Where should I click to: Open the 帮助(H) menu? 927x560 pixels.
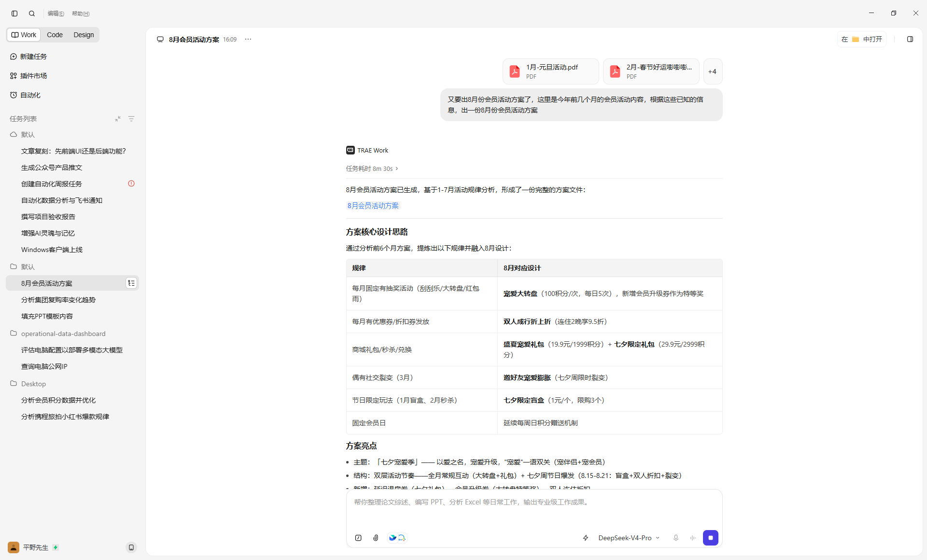click(81, 14)
